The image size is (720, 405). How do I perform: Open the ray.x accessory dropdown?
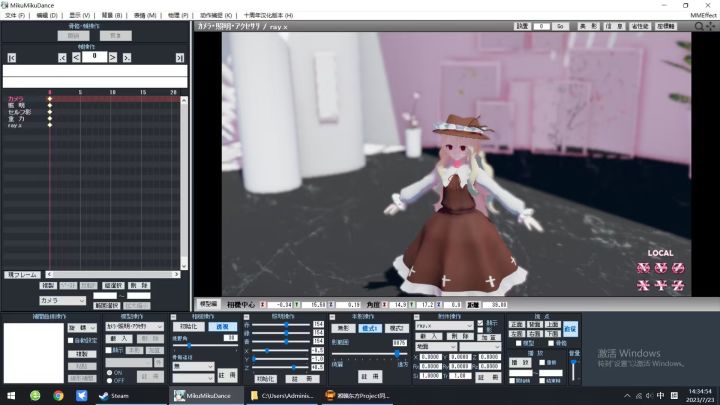444,326
